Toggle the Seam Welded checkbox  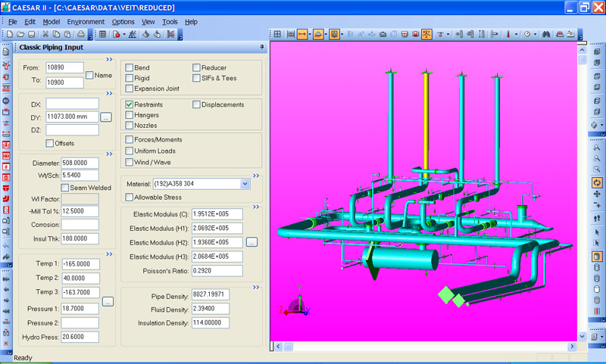coord(65,188)
